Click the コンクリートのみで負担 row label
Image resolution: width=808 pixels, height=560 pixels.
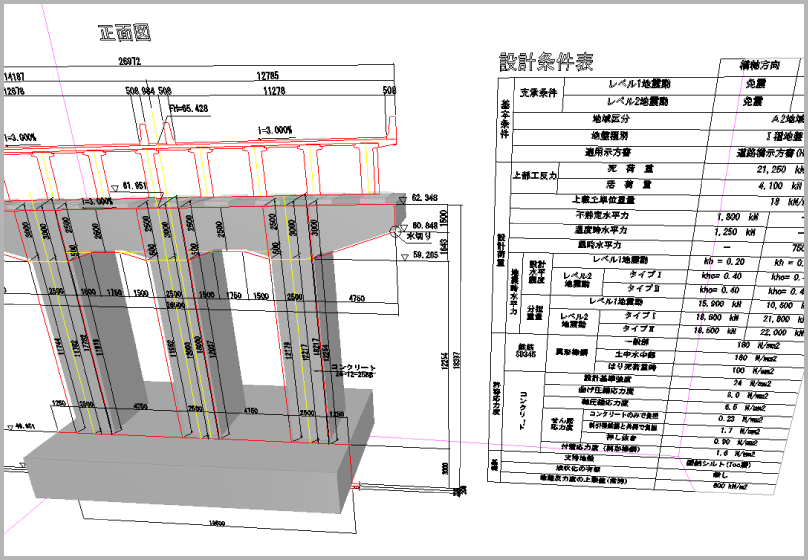624,415
